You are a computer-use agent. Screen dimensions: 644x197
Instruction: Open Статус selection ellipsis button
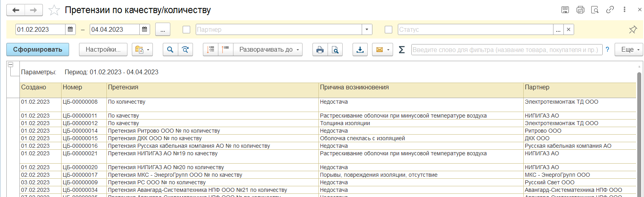point(558,29)
